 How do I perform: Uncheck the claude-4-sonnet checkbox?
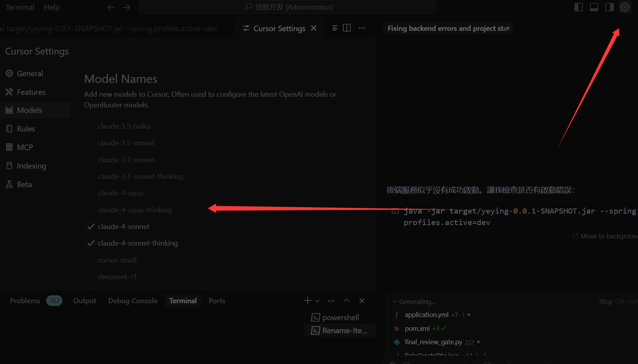[91, 227]
